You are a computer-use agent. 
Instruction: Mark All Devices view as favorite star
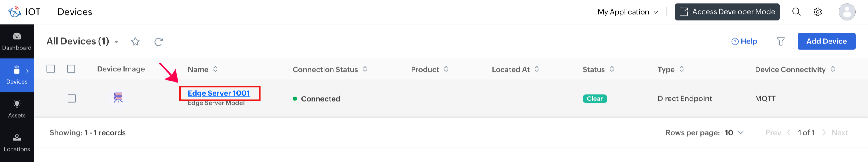click(x=135, y=42)
